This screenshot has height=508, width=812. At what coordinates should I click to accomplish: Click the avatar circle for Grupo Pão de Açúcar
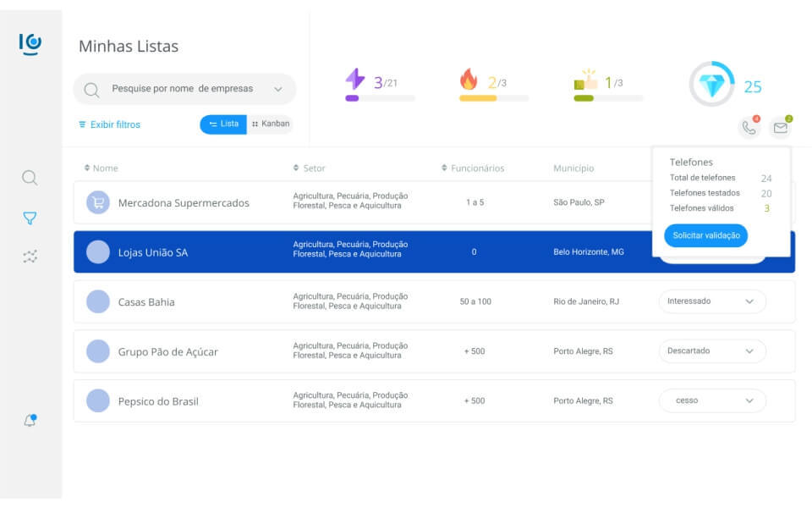98,351
